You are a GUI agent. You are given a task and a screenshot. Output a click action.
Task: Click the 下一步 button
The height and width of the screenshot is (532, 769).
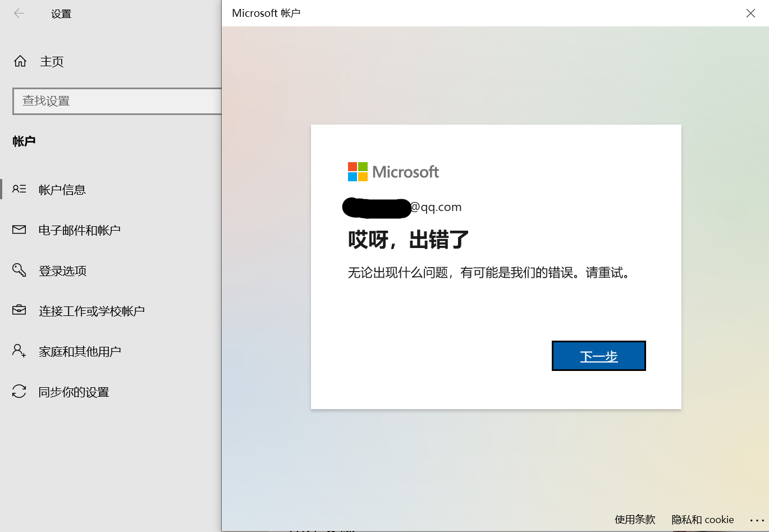[599, 356]
